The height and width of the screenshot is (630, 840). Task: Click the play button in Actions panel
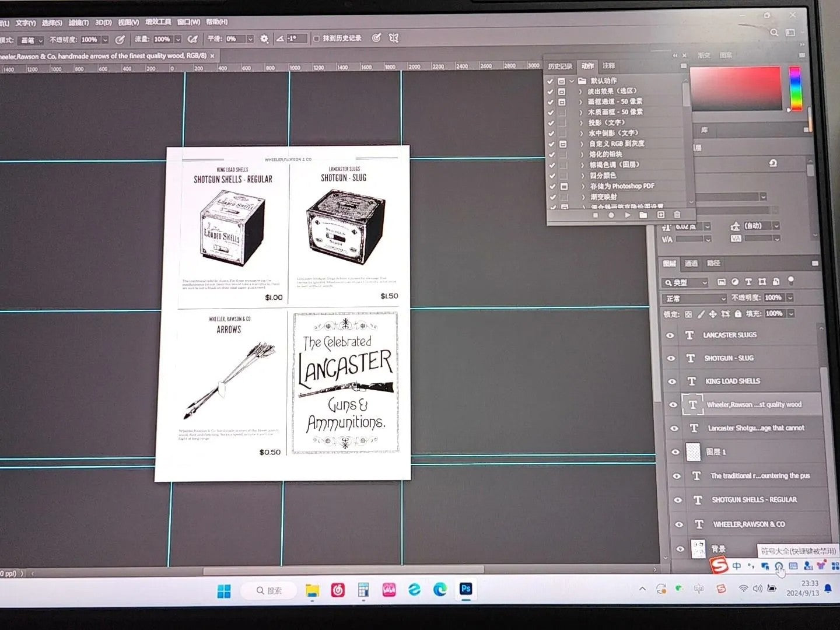(627, 215)
